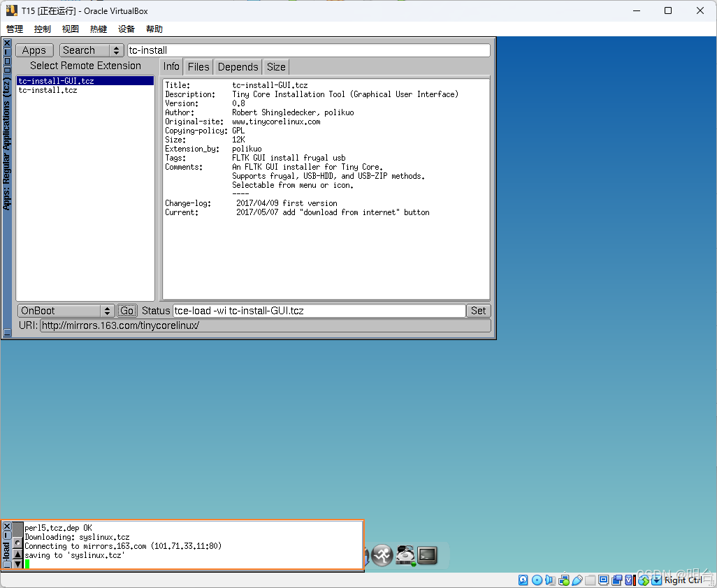The image size is (717, 588).
Task: Open the 帮助 menu
Action: 154,29
